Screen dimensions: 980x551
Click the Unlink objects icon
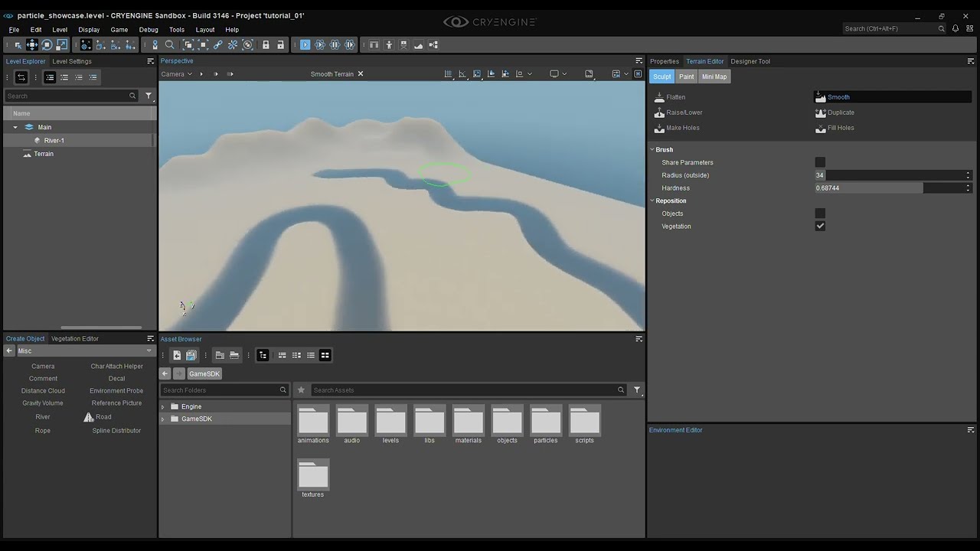pyautogui.click(x=233, y=45)
